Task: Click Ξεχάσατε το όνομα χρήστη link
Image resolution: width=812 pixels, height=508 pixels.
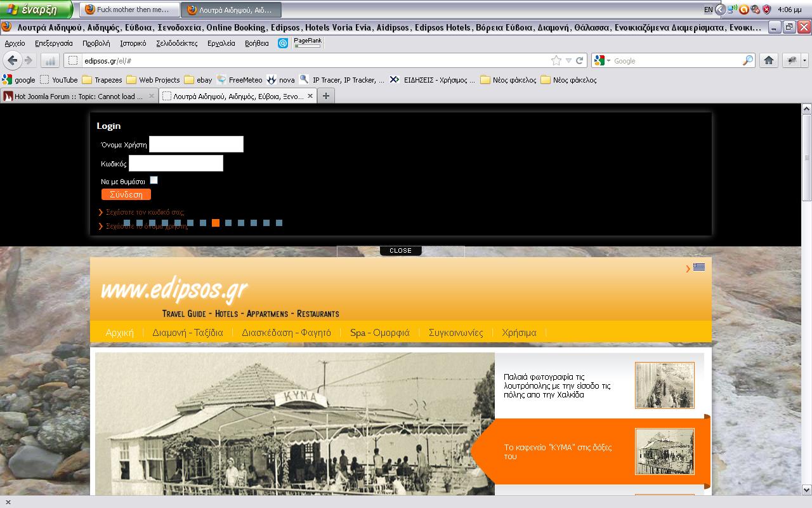Action: coord(147,226)
